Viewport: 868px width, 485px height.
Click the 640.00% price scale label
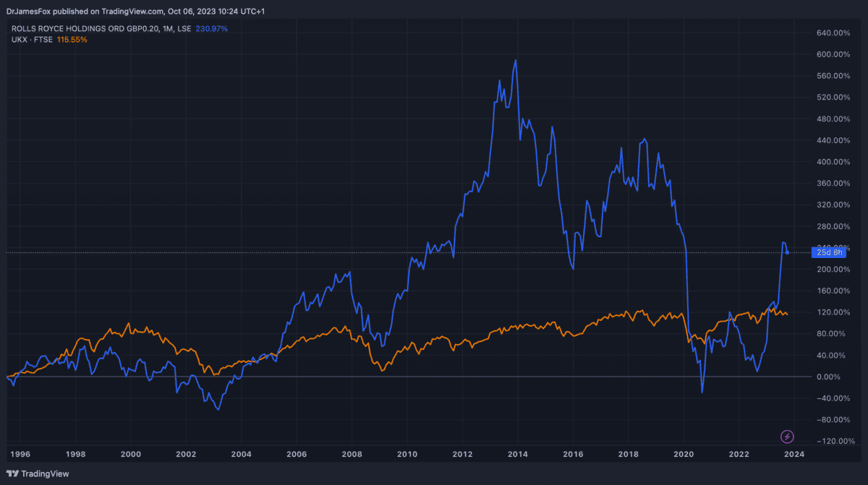[x=832, y=33]
